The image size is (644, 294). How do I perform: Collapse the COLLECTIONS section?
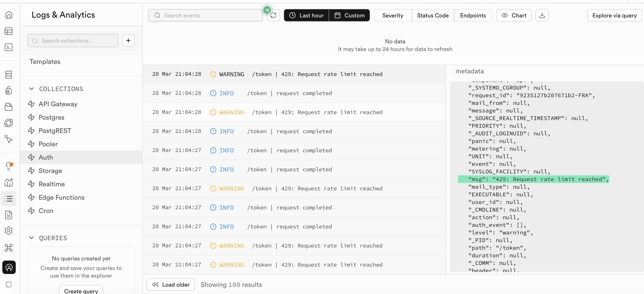pos(31,89)
